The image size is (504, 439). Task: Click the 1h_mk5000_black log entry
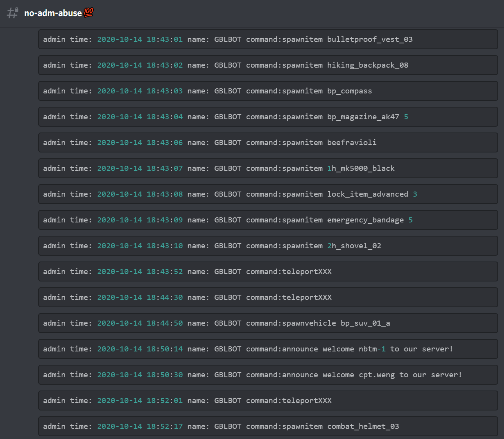268,168
